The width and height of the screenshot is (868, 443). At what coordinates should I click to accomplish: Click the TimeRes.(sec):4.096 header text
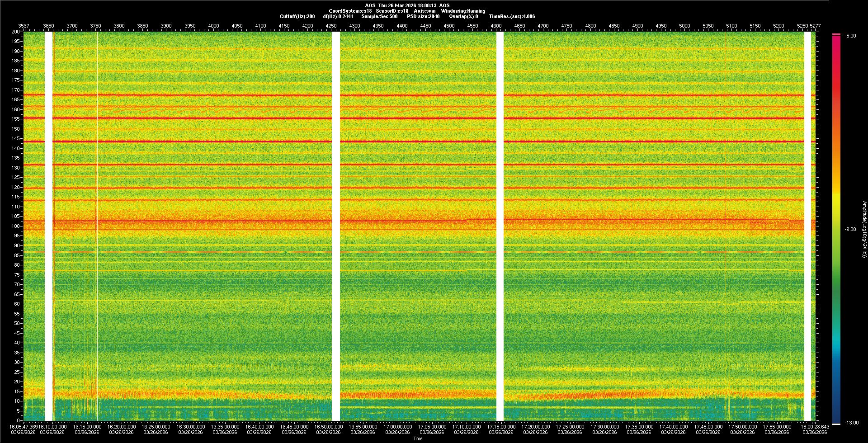[511, 16]
